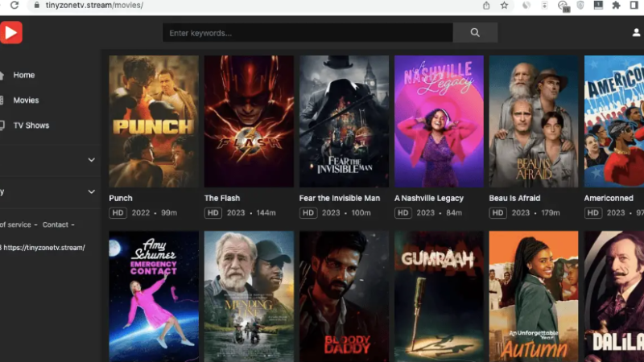Open the browser extensions puzzle icon
The width and height of the screenshot is (644, 362).
click(x=616, y=5)
